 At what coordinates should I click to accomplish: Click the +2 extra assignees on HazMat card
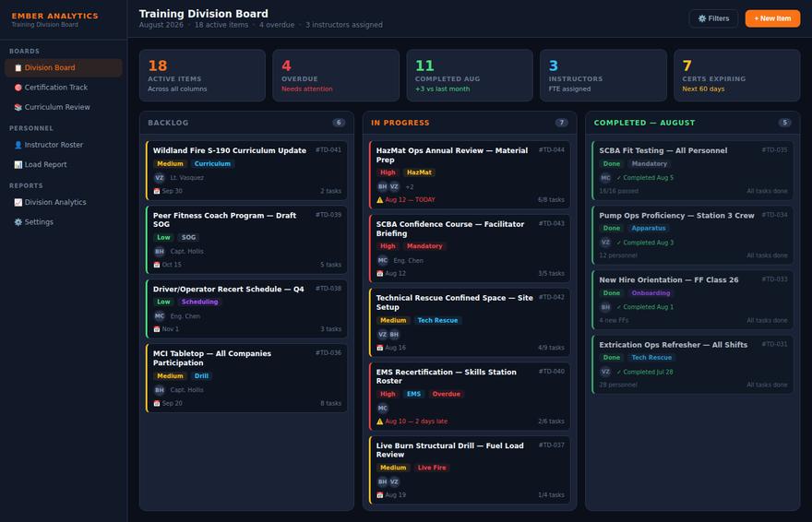point(410,187)
